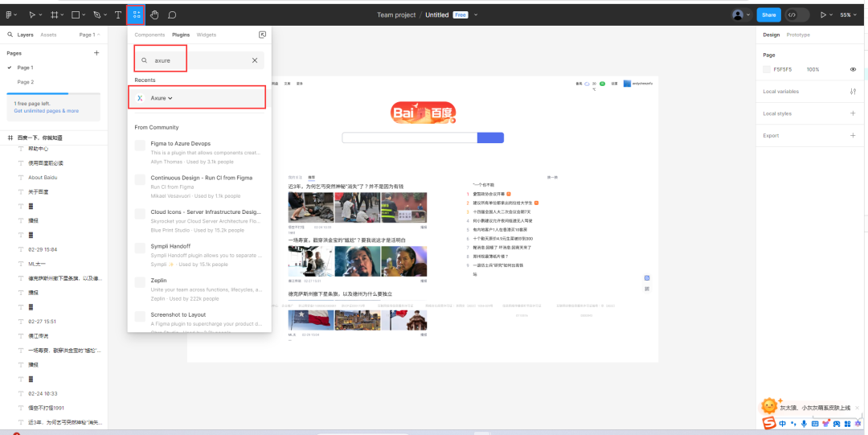Screen dimensions: 868x435
Task: Open Local variables settings icon
Action: [x=853, y=92]
